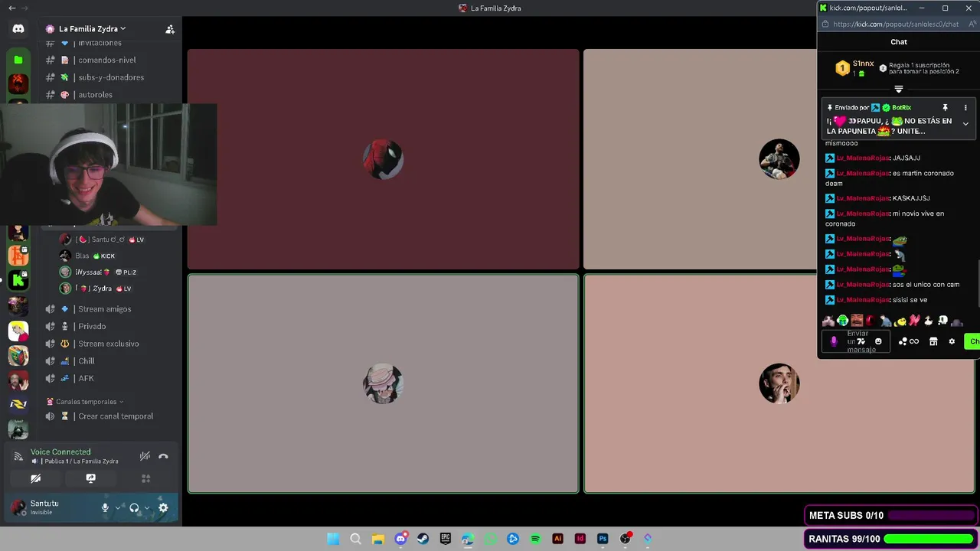Viewport: 980px width, 551px height.
Task: Click META SUBS 0/10 progress bar
Action: pyautogui.click(x=930, y=516)
